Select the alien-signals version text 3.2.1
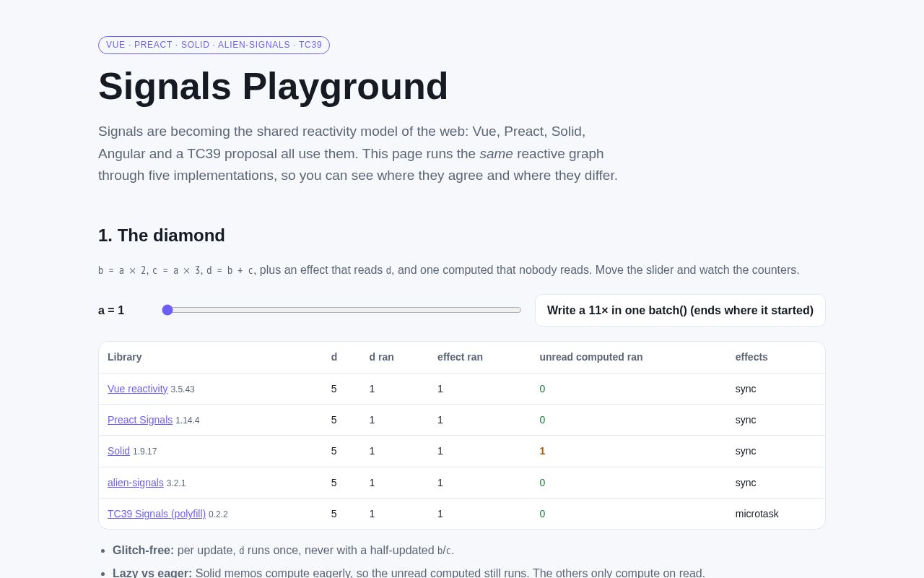The image size is (924, 578). 176,483
